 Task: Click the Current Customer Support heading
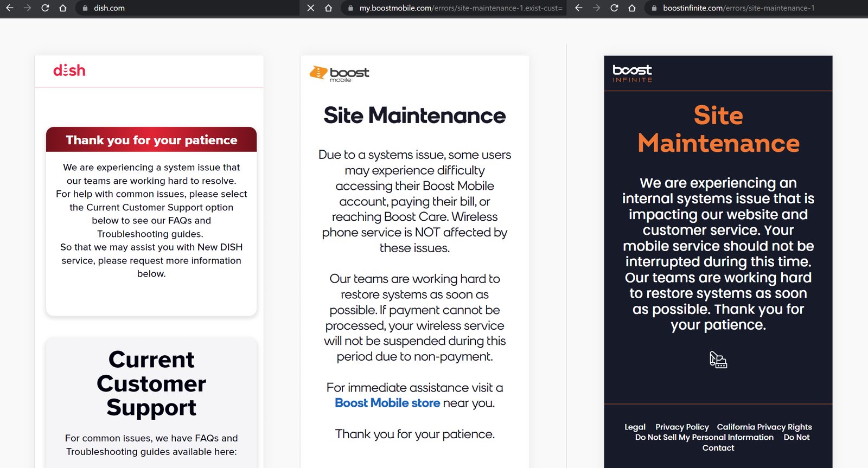(151, 383)
